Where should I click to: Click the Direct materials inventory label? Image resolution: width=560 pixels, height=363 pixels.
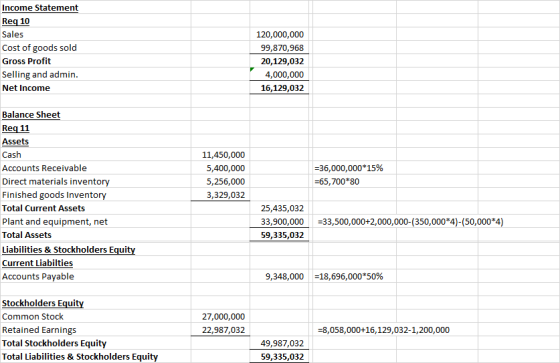pyautogui.click(x=56, y=182)
